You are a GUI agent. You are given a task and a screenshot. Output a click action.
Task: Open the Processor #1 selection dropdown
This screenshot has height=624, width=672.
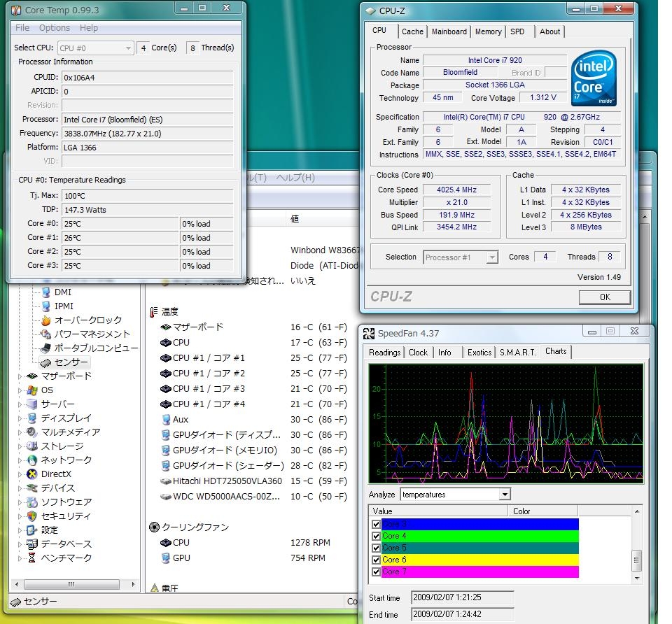click(492, 257)
